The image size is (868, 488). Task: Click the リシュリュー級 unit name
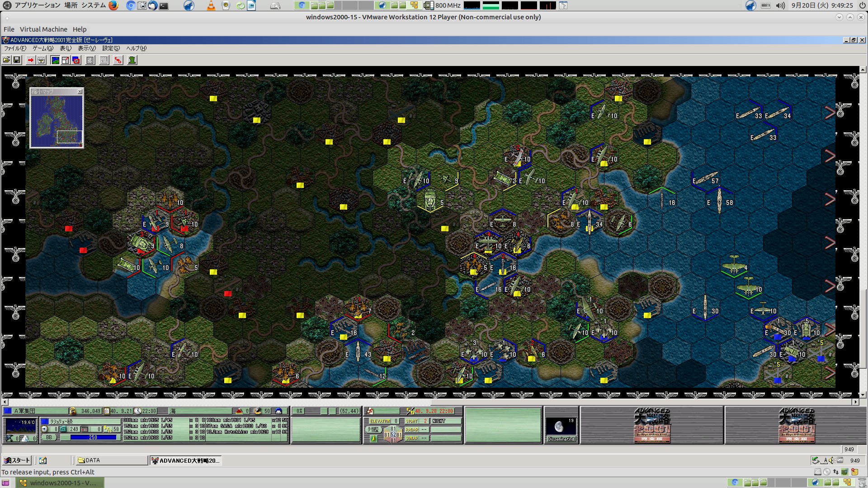[61, 422]
